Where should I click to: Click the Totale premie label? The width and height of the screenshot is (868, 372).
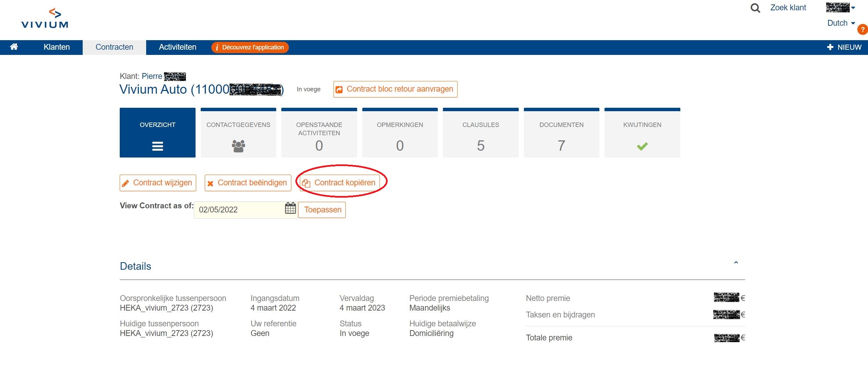click(549, 338)
